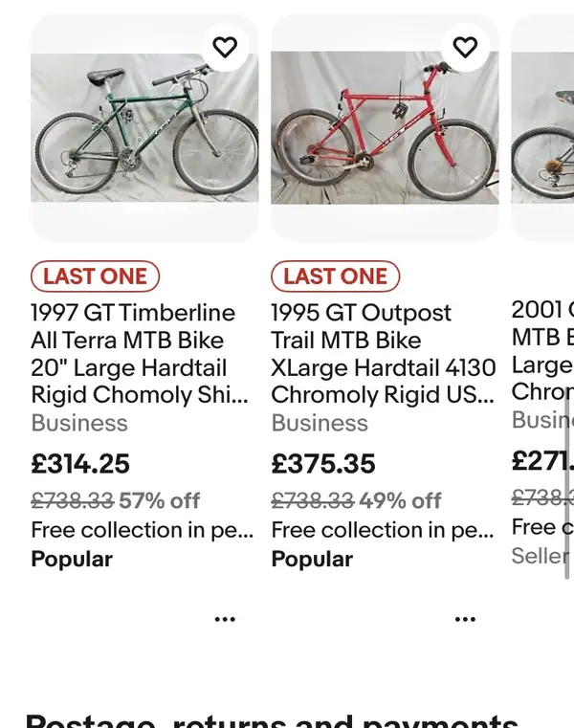This screenshot has height=728, width=574.
Task: Click the carousel vertical scrollbar handle
Action: point(567,488)
